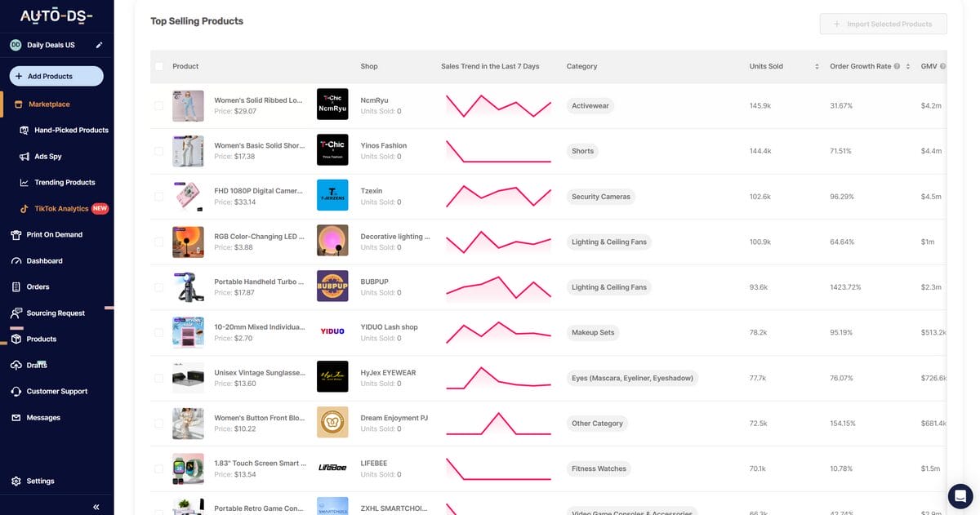Screen dimensions: 980x515
Task: View the BUBPUP sales trend chart
Action: point(498,287)
